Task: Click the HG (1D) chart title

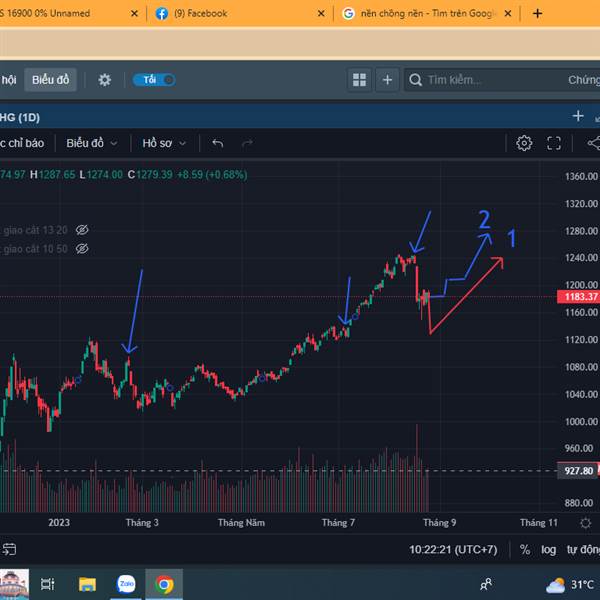Action: point(20,117)
